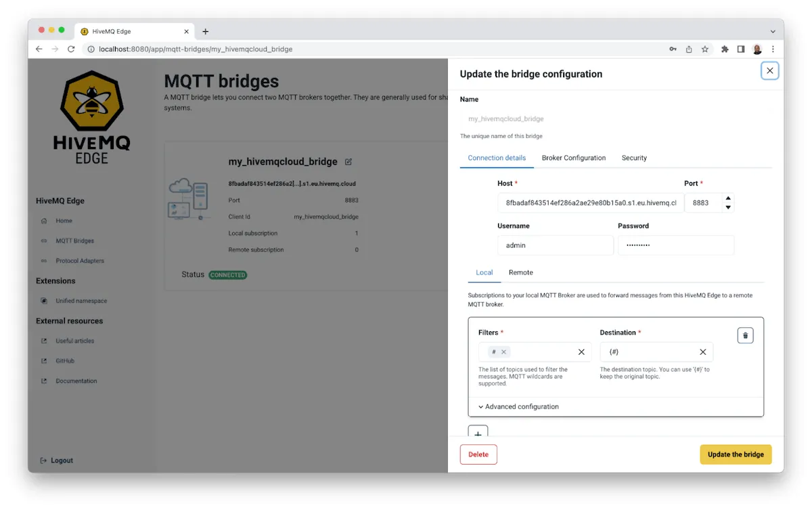Image resolution: width=812 pixels, height=510 pixels.
Task: Open the password key icon in address bar
Action: click(673, 49)
